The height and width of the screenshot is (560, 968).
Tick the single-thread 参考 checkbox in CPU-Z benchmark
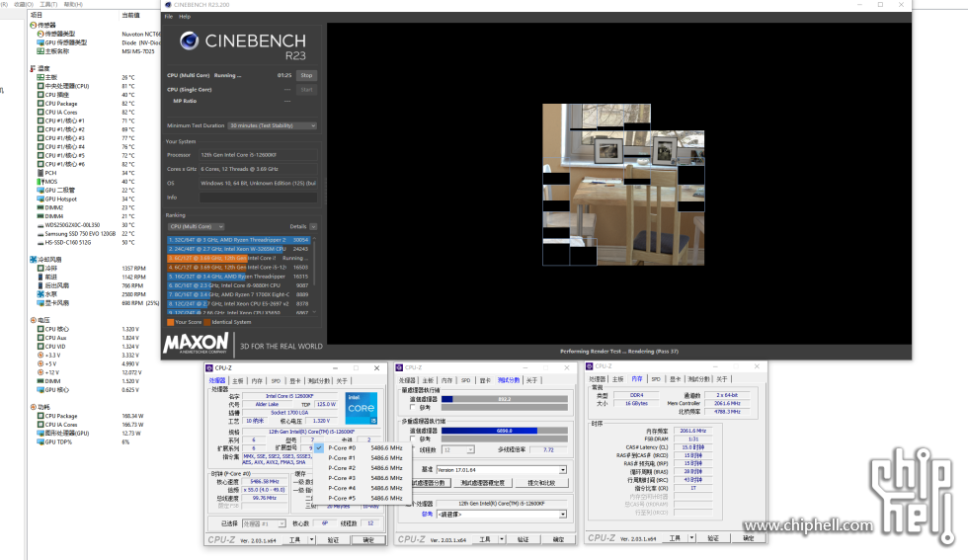(x=413, y=408)
